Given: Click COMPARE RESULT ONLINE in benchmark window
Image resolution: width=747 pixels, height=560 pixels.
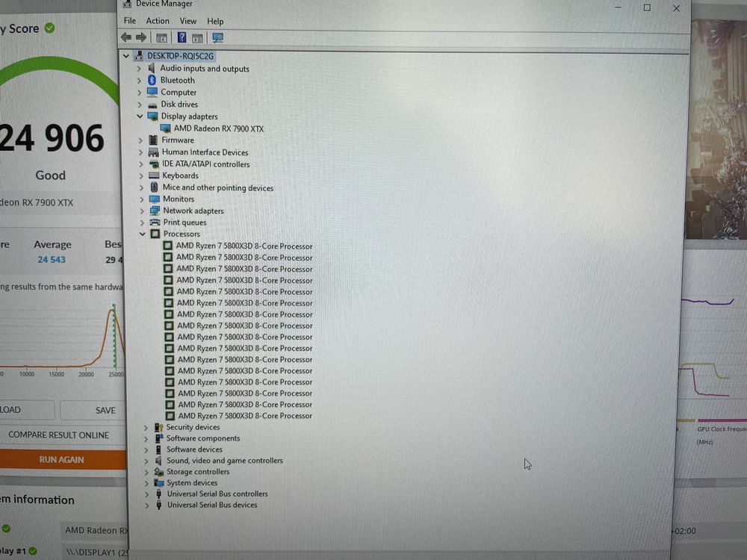Looking at the screenshot, I should 58,435.
